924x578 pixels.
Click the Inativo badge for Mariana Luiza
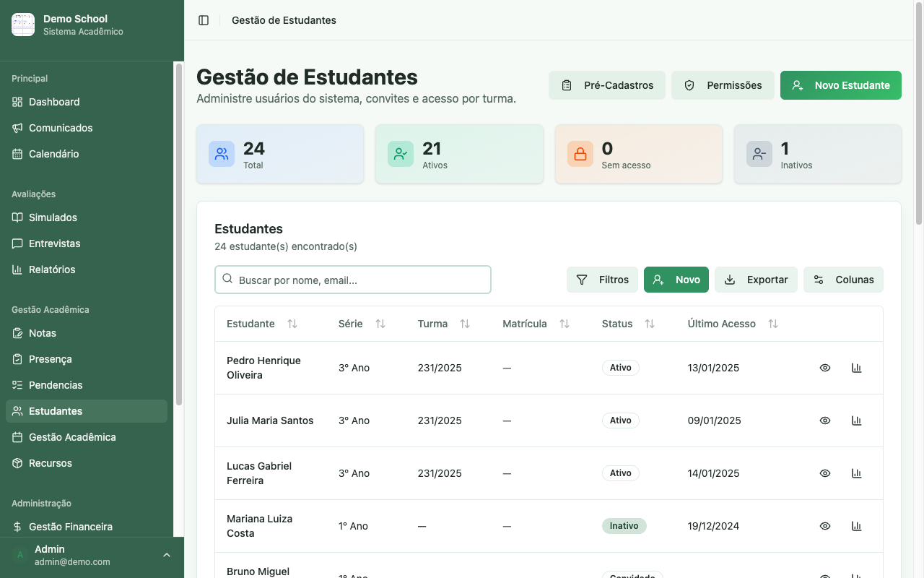coord(624,526)
